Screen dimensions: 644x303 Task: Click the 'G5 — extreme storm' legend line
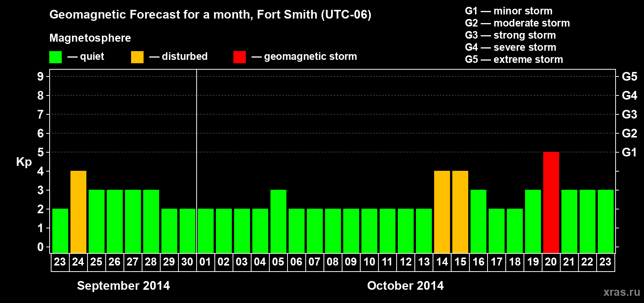point(514,59)
